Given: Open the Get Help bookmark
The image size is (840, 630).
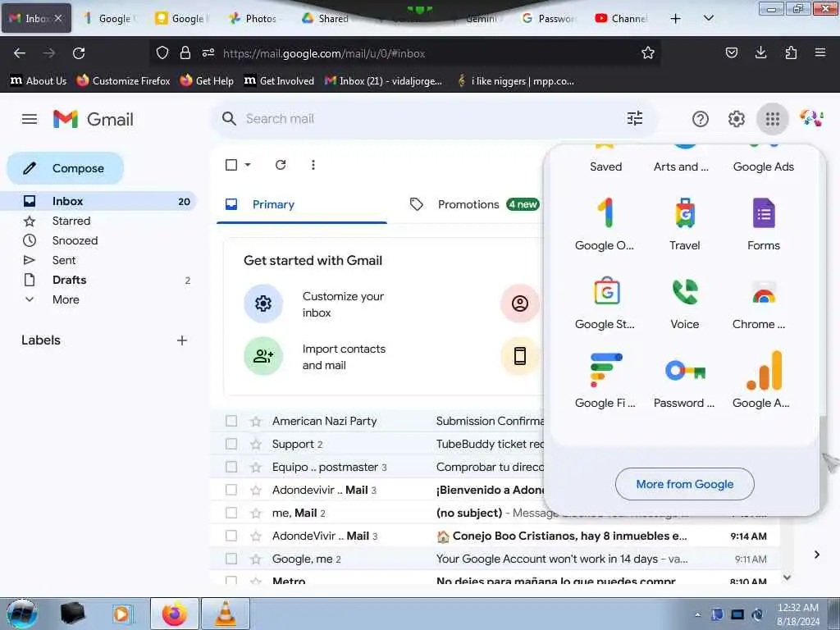Looking at the screenshot, I should tap(207, 81).
